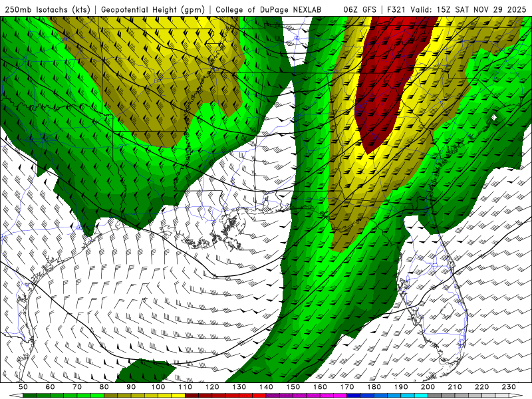Click the 220 label on the color scale
532x399 pixels.
click(482, 387)
